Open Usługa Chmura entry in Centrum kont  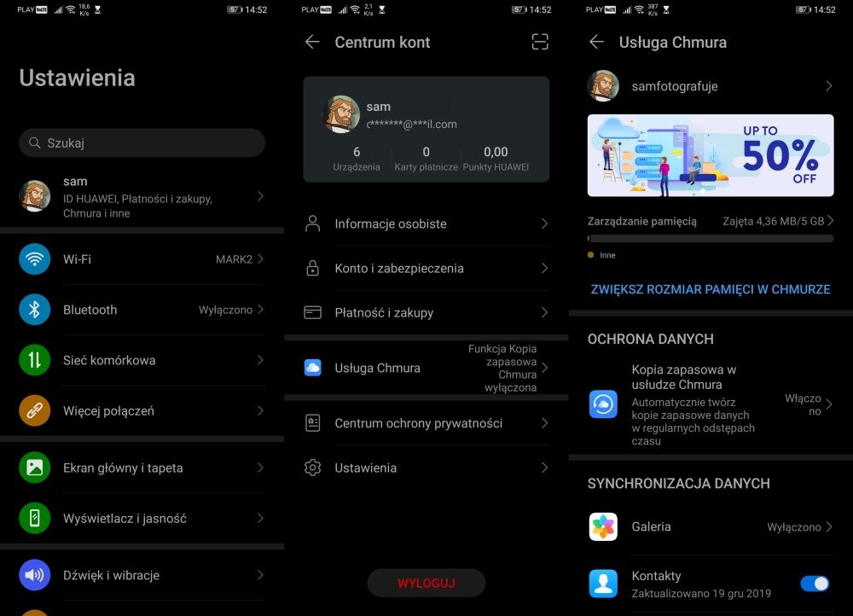pyautogui.click(x=426, y=368)
